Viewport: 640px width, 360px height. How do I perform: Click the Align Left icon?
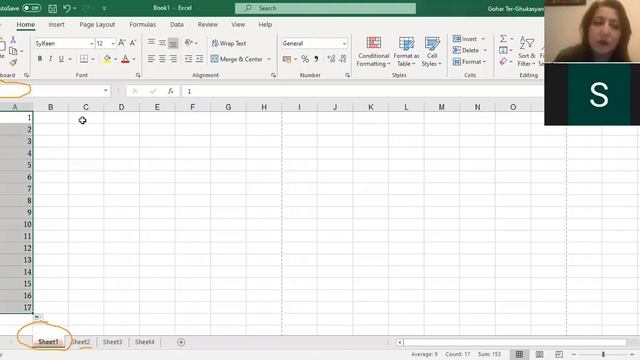click(151, 59)
